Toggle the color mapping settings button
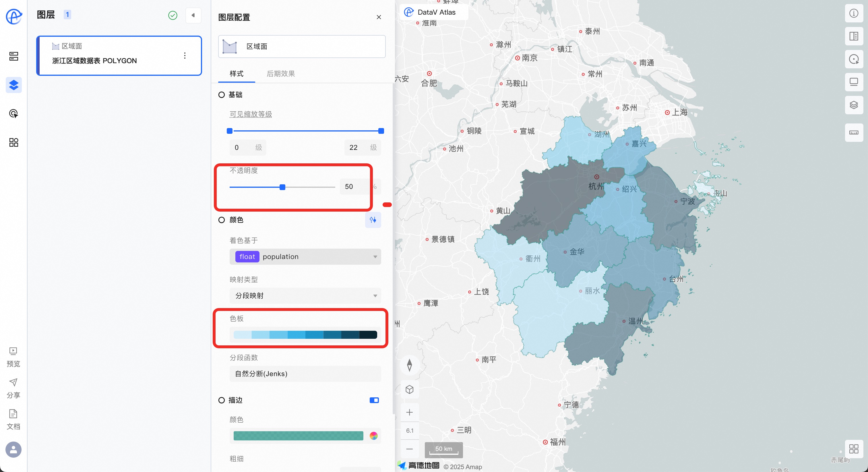The width and height of the screenshot is (868, 472). (373, 220)
